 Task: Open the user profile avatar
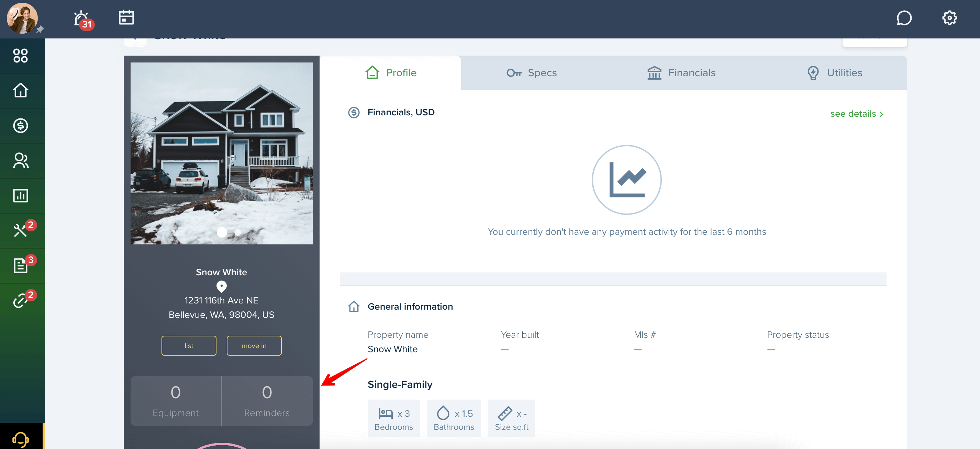22,18
